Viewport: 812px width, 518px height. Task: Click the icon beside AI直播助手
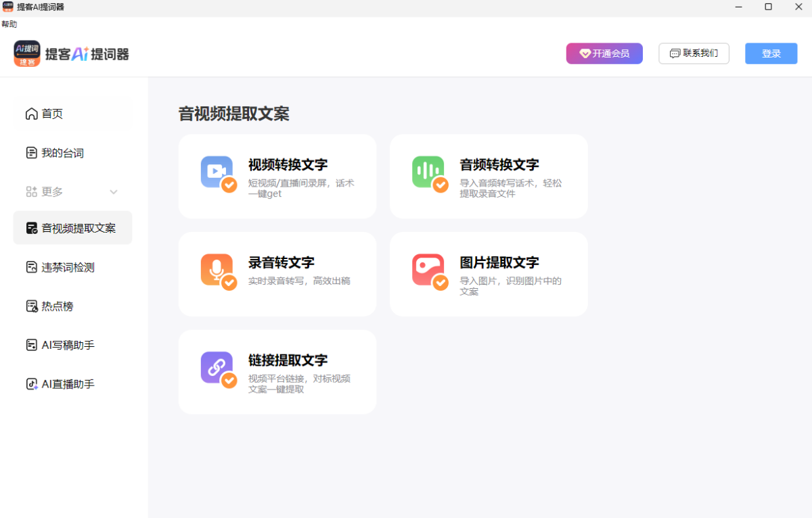coord(31,384)
